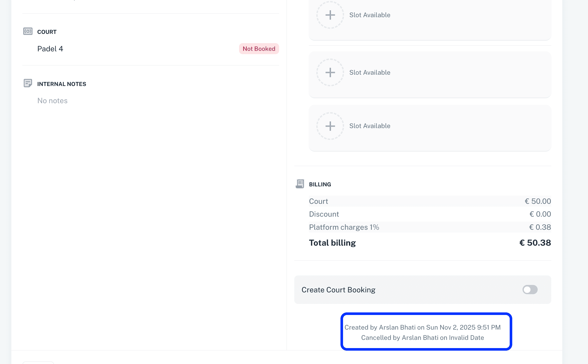The image size is (588, 364).
Task: Click the bottom Slot Available label
Action: [369, 126]
